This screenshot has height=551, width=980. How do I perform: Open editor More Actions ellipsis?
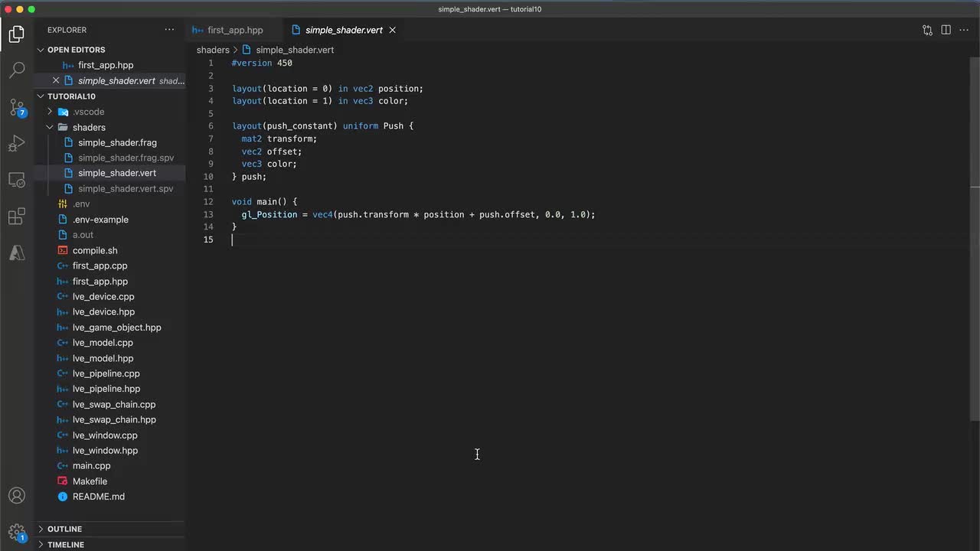965,30
